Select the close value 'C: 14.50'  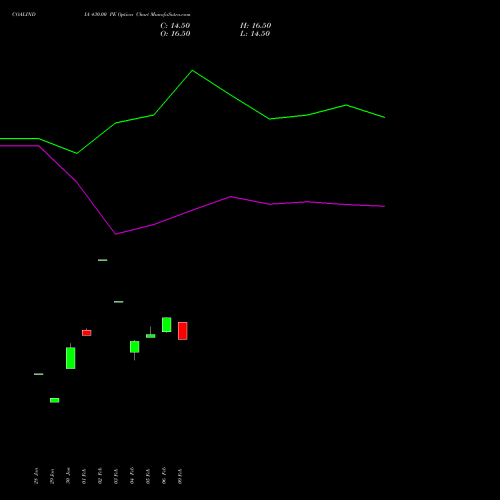click(x=175, y=26)
